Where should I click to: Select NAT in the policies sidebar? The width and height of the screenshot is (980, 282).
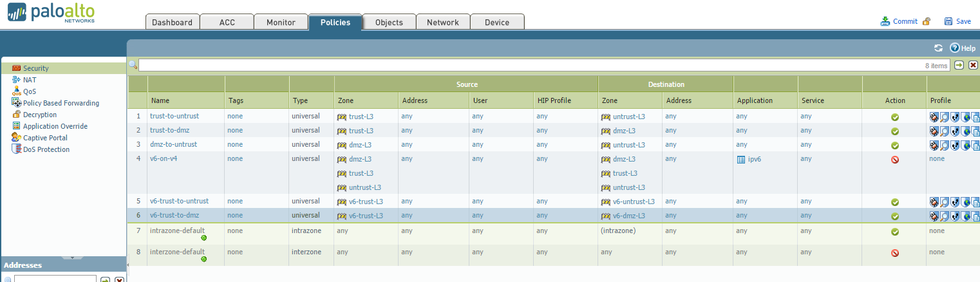(30, 80)
